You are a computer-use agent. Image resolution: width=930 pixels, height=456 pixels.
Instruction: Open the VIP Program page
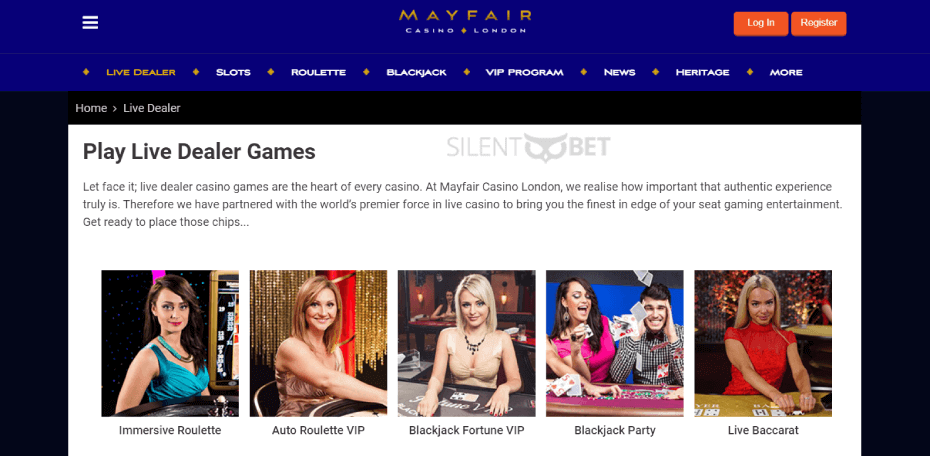click(x=524, y=72)
